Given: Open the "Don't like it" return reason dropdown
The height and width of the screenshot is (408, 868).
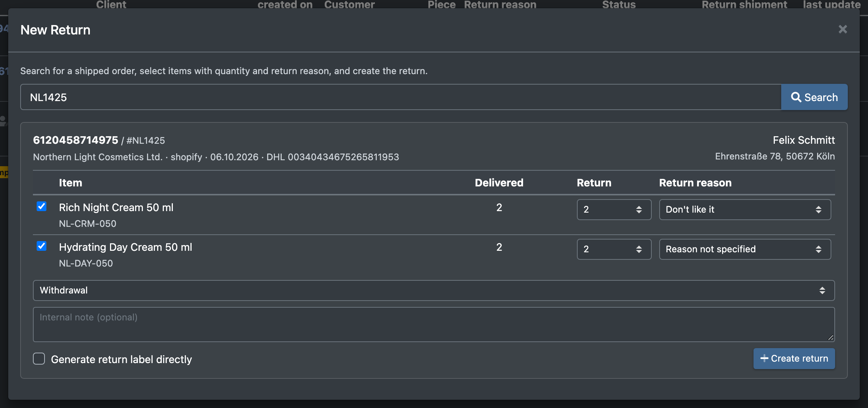Looking at the screenshot, I should [x=745, y=210].
